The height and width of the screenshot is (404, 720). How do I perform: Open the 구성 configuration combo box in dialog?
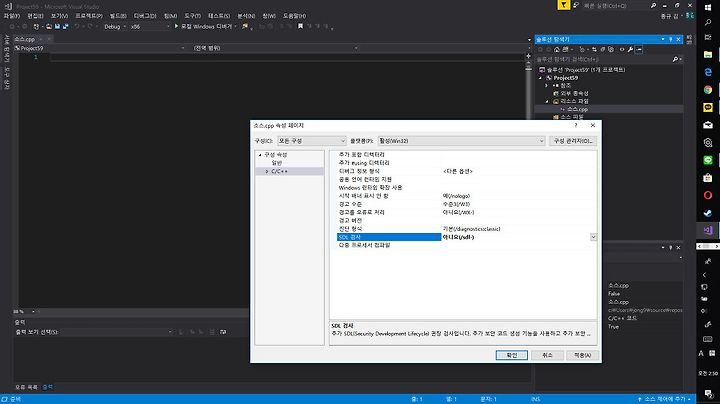coord(311,141)
